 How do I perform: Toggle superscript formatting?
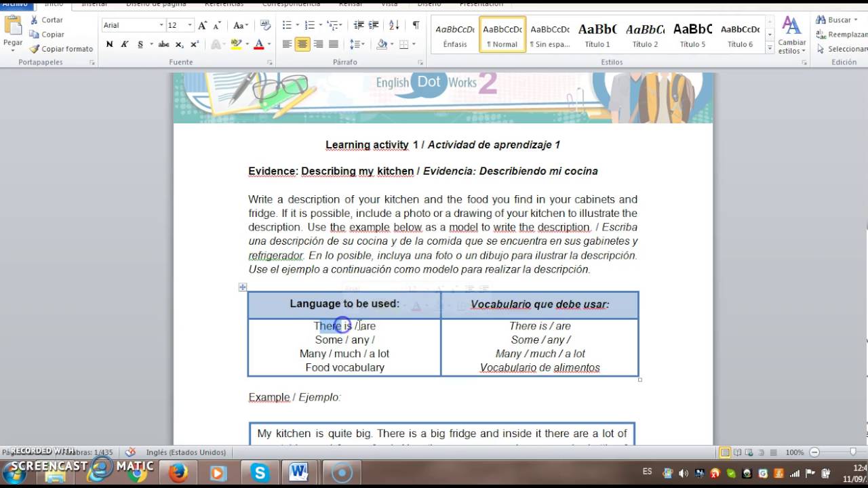click(195, 44)
